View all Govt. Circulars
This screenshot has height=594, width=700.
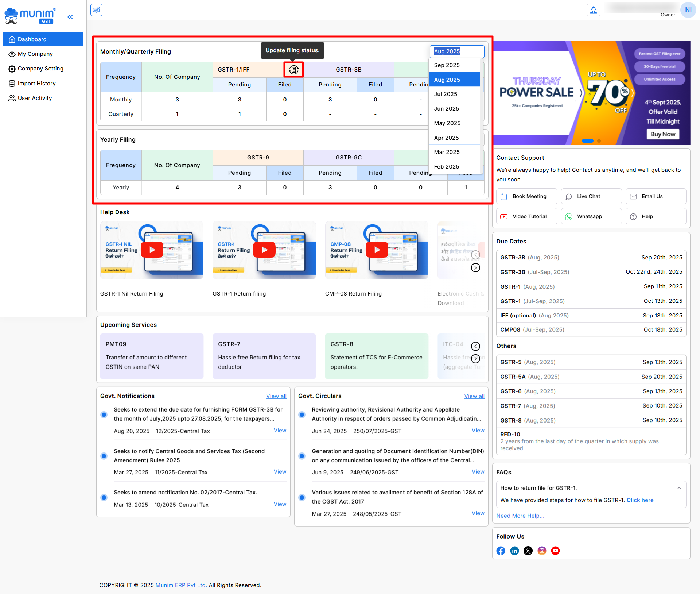point(474,396)
